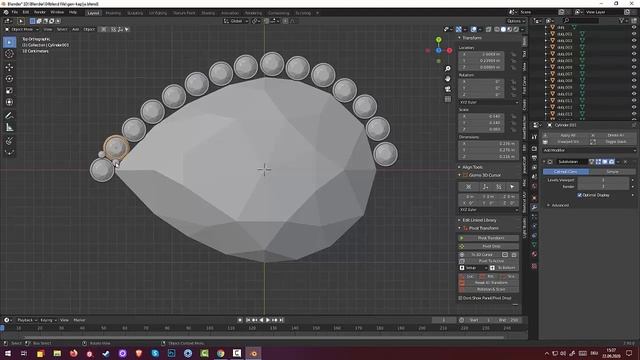The width and height of the screenshot is (640, 360).
Task: Click the zoom magnifier viewport icon
Action: click(448, 69)
